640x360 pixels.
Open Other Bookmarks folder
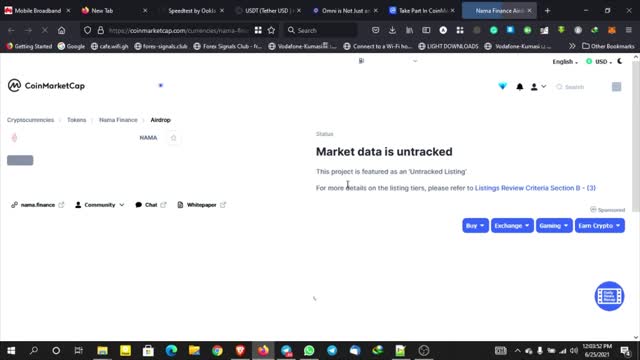point(608,46)
